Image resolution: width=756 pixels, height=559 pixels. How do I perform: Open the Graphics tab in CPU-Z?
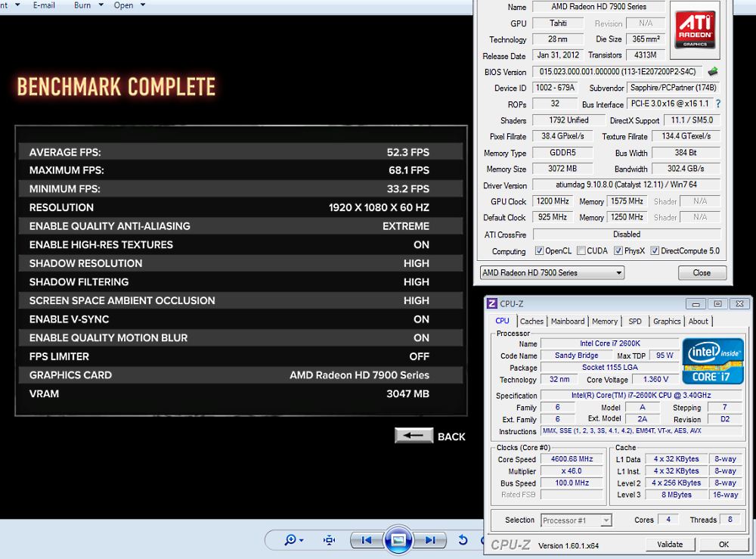point(667,321)
